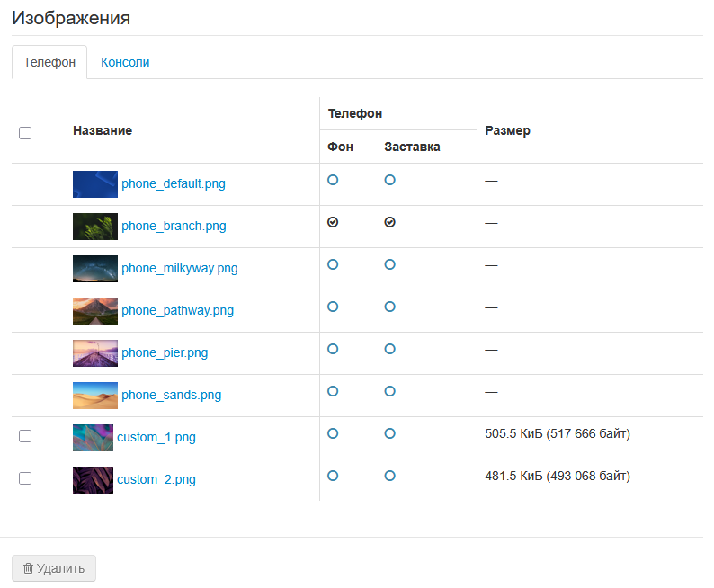Click the phone_milkyway.png thumbnail
This screenshot has width=714, height=588.
point(94,269)
